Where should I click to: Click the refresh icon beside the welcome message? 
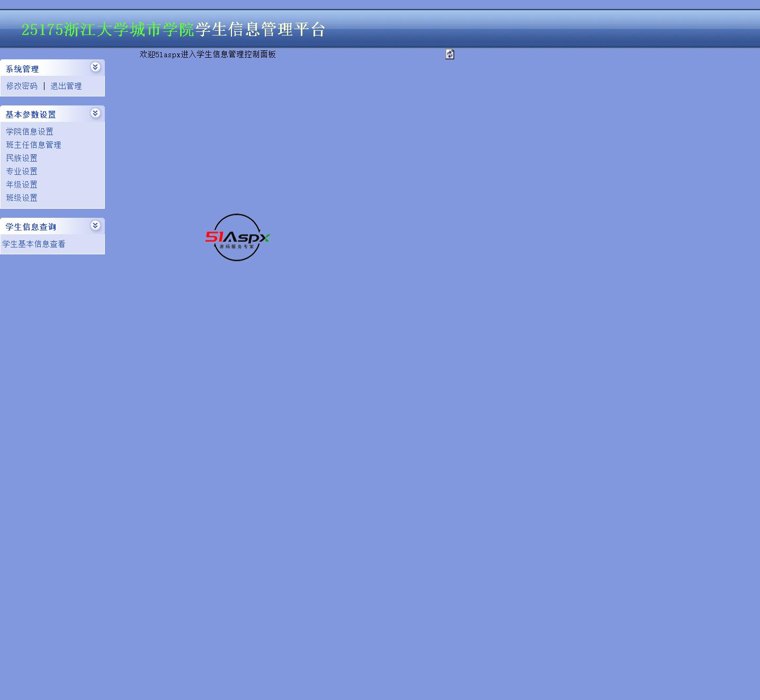click(450, 54)
